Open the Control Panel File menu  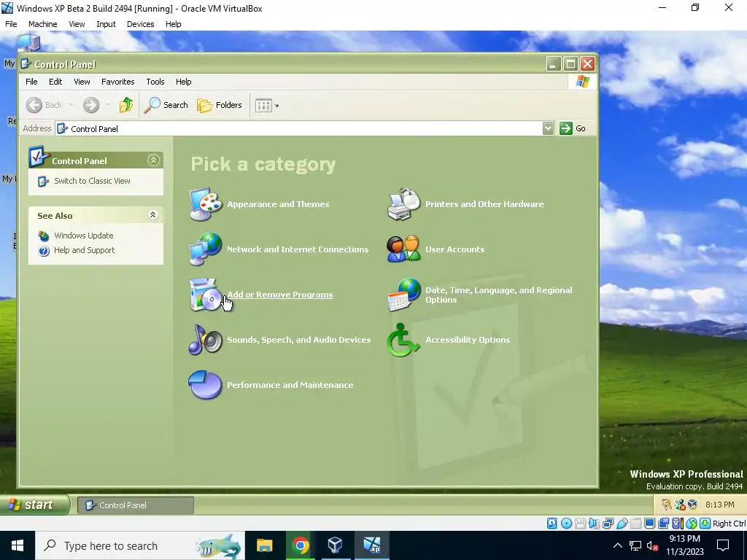click(31, 82)
